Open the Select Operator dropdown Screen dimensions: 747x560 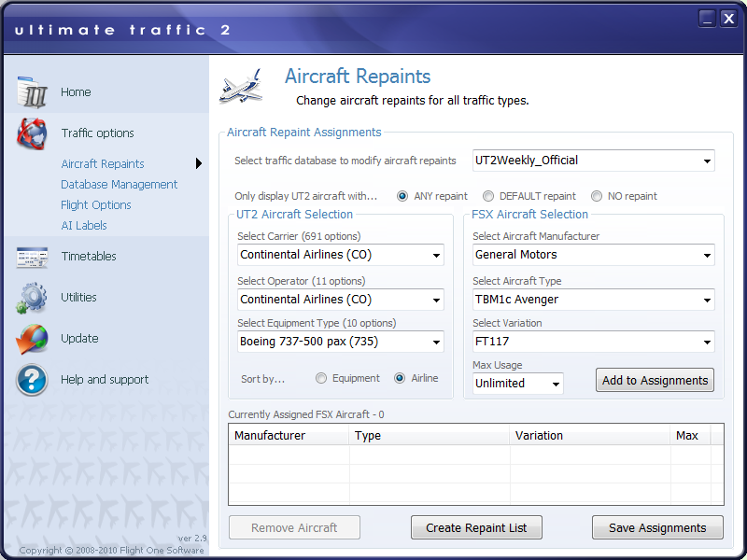[x=341, y=300]
